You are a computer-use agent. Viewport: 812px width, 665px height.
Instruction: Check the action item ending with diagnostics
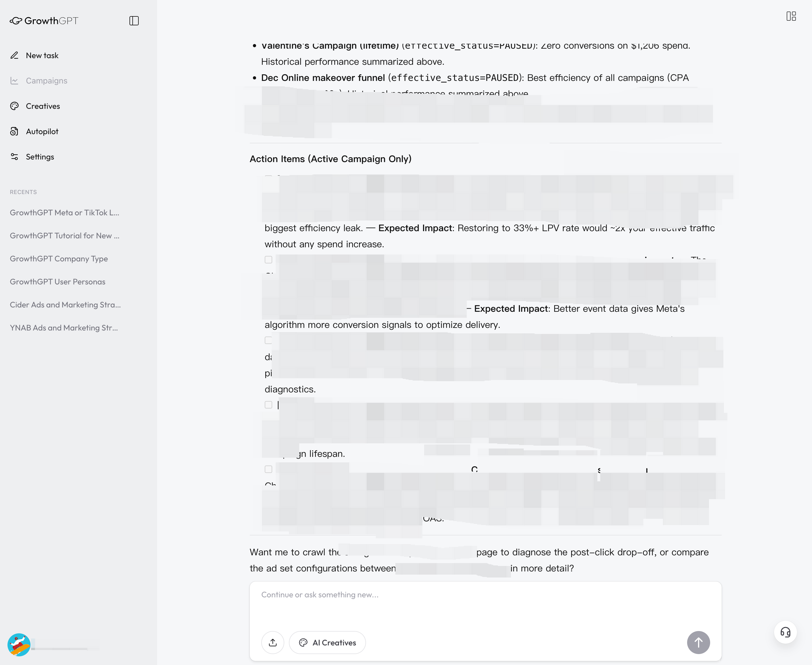click(x=268, y=340)
